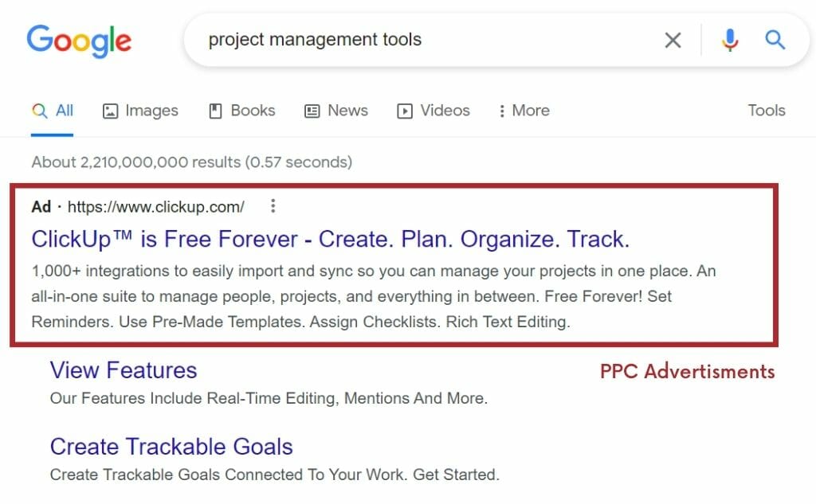Image resolution: width=816 pixels, height=504 pixels.
Task: Click the Videos tab play icon
Action: pyautogui.click(x=405, y=111)
